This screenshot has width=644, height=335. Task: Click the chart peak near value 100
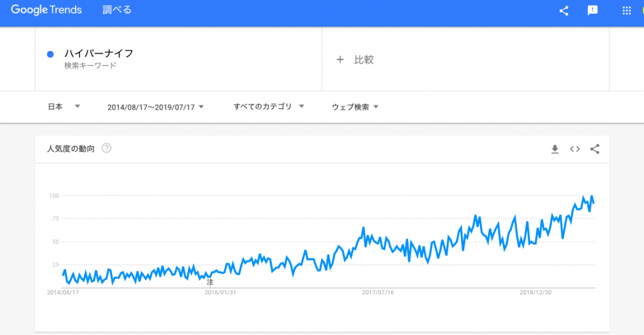591,196
